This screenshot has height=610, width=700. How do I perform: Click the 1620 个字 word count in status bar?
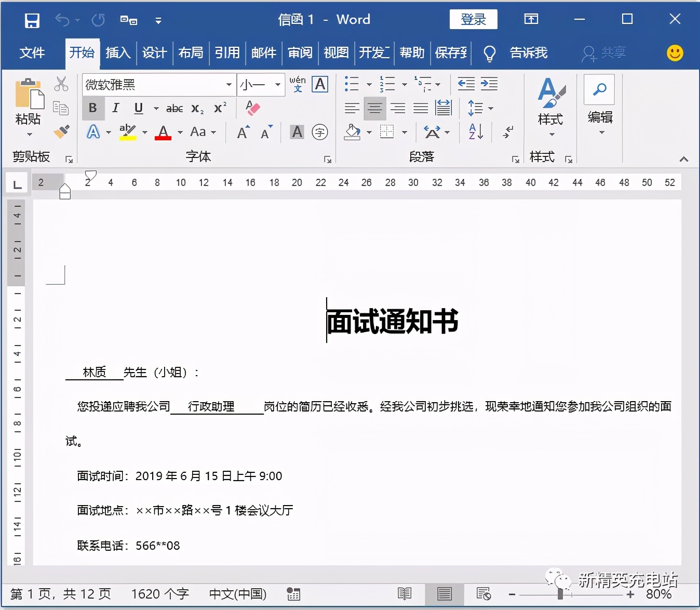pyautogui.click(x=160, y=594)
